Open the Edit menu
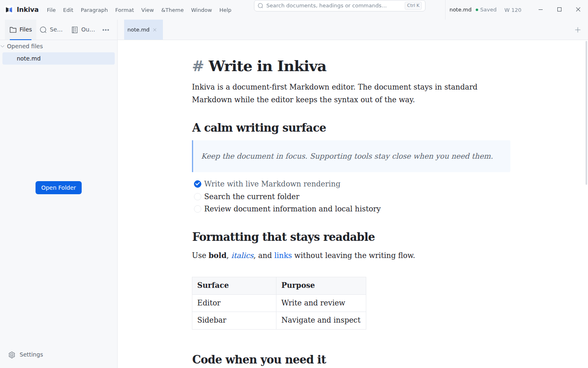Viewport: 588px width, 368px height. [x=68, y=10]
